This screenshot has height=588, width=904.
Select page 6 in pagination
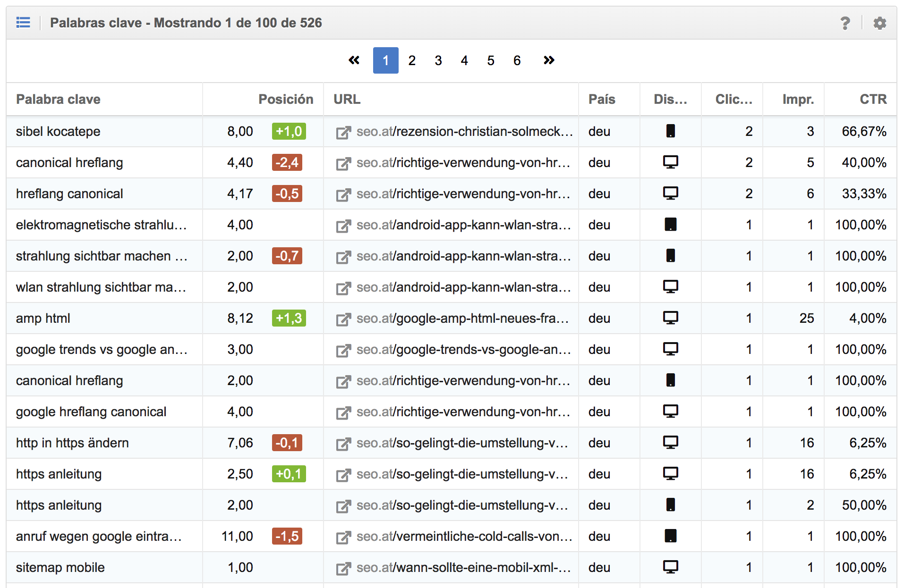tap(517, 60)
